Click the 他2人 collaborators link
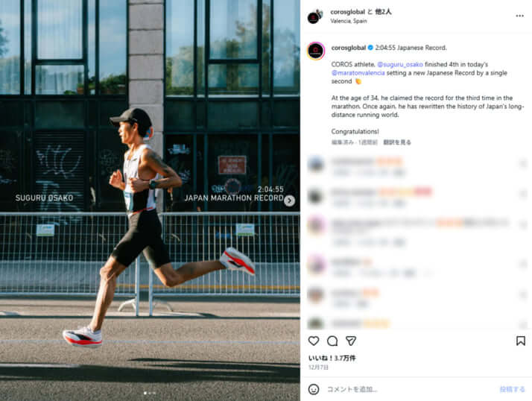 click(383, 11)
